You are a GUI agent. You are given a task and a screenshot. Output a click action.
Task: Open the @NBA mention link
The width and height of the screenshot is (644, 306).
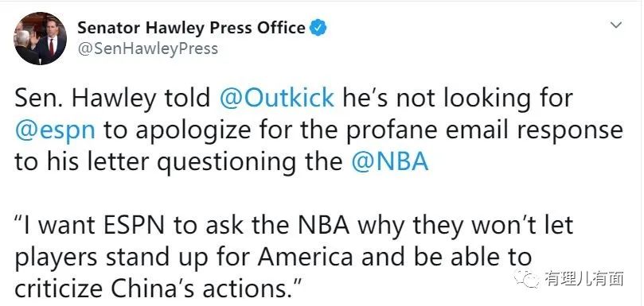tap(390, 161)
